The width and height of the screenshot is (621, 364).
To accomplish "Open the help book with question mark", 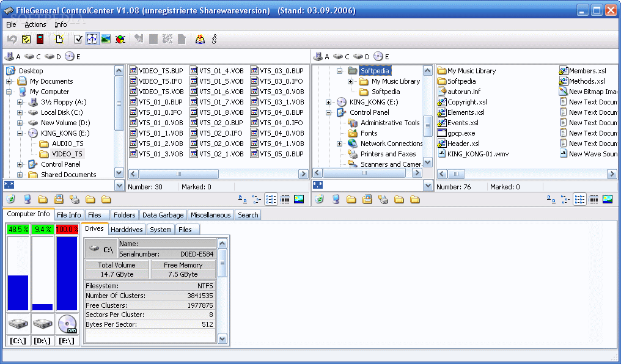I will coord(200,39).
